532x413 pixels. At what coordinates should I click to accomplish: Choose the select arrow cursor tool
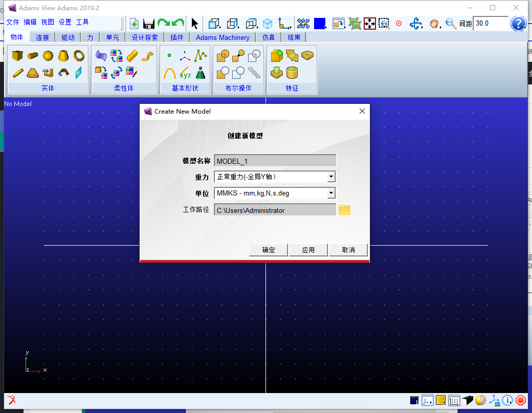(x=194, y=24)
